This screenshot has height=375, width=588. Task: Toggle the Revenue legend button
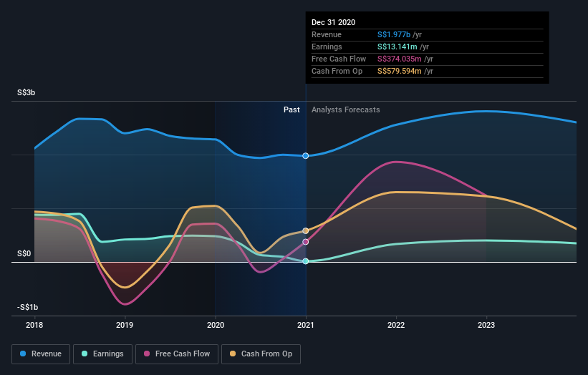(x=41, y=354)
